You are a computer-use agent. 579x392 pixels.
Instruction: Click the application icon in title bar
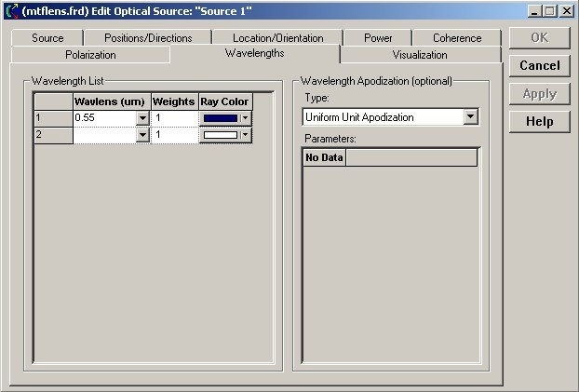click(x=11, y=11)
